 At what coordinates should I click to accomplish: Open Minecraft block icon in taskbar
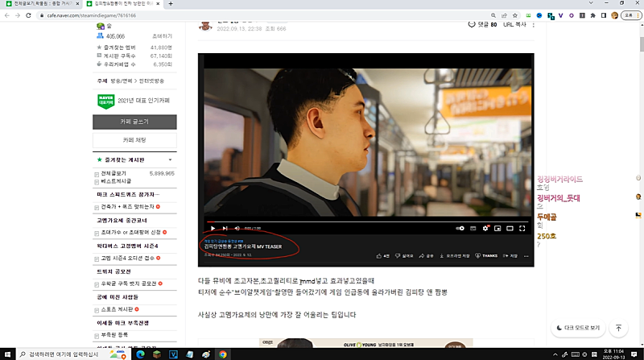tap(157, 354)
